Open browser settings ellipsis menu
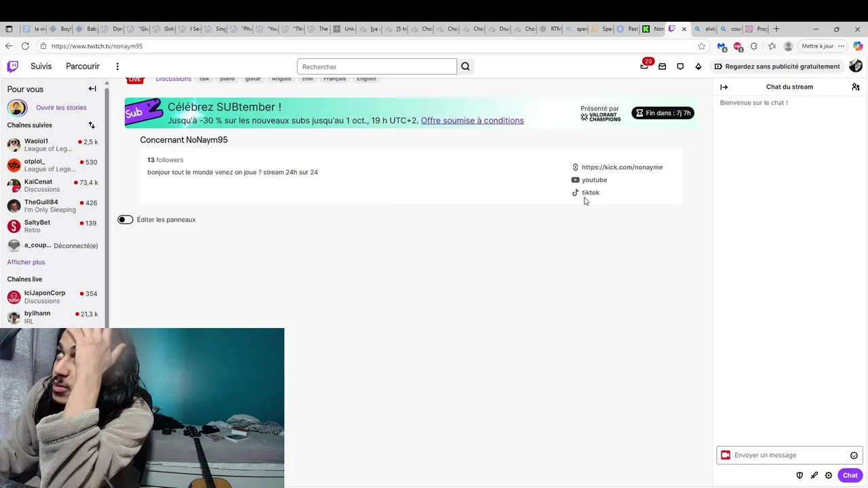The height and width of the screenshot is (488, 868). coord(842,46)
